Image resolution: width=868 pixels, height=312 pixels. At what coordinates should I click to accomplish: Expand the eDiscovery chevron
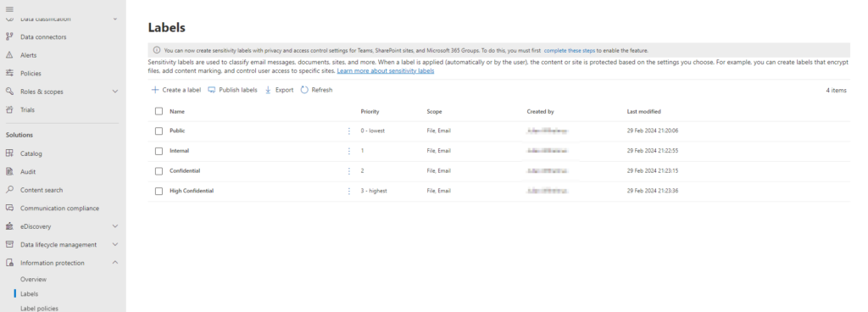pos(115,226)
